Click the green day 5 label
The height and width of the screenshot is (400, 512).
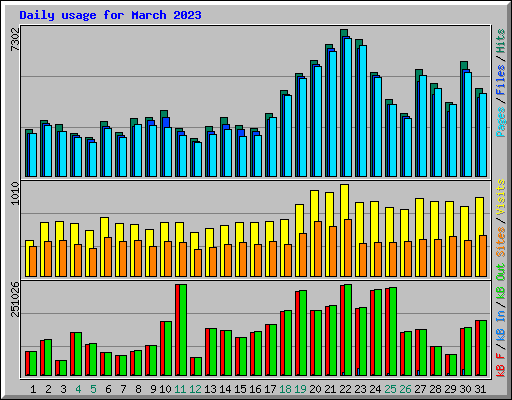pos(93,389)
